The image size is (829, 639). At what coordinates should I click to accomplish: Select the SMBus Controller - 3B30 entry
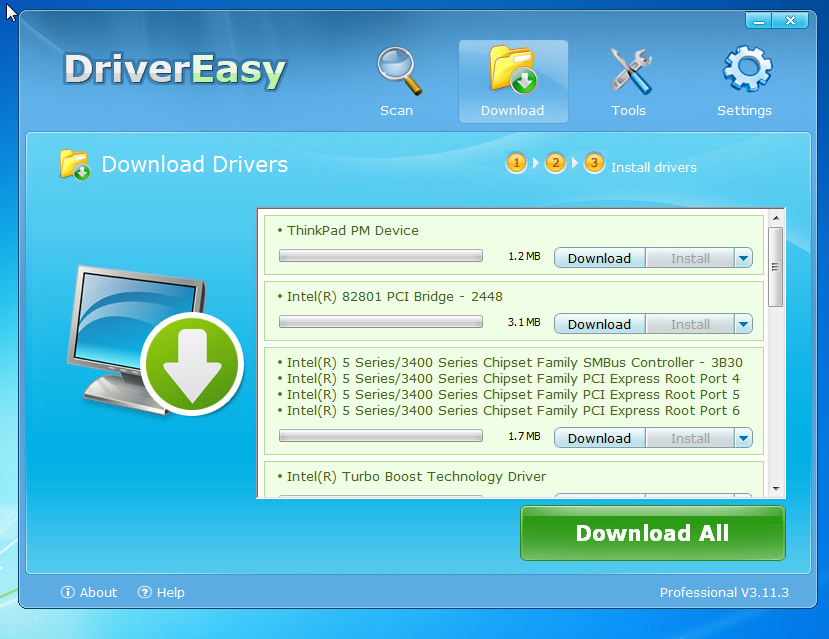(514, 363)
